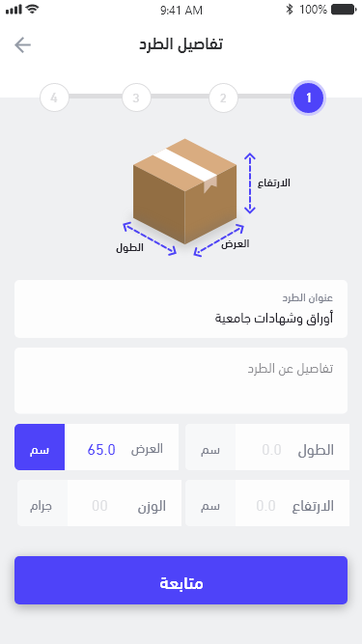Open the سم unit selector for العرض
Image resolution: width=362 pixels, height=644 pixels.
[x=40, y=447]
